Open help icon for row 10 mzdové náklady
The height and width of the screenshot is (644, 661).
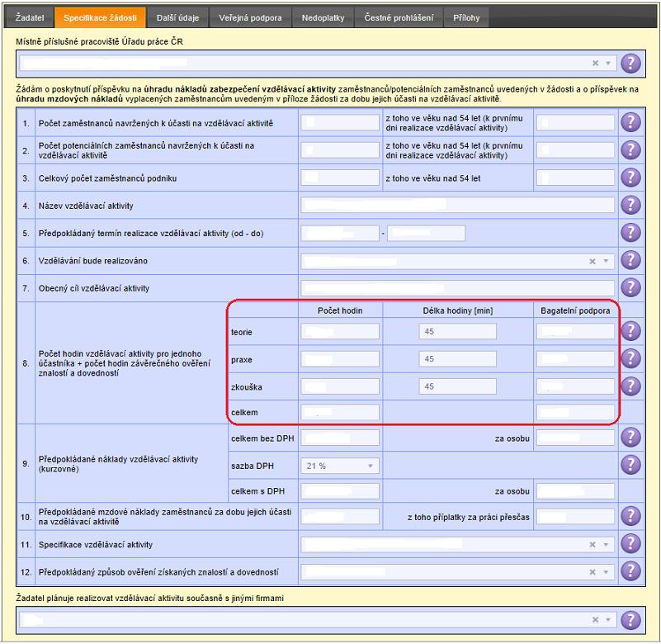point(630,516)
